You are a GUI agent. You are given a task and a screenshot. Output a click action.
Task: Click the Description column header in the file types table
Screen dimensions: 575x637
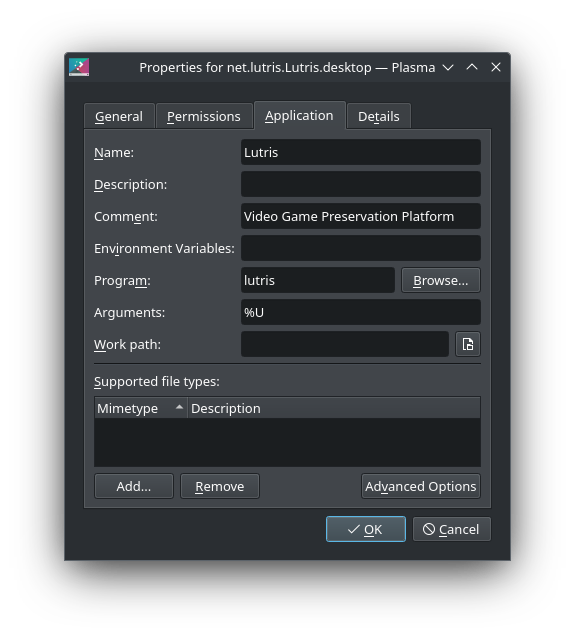click(x=334, y=408)
